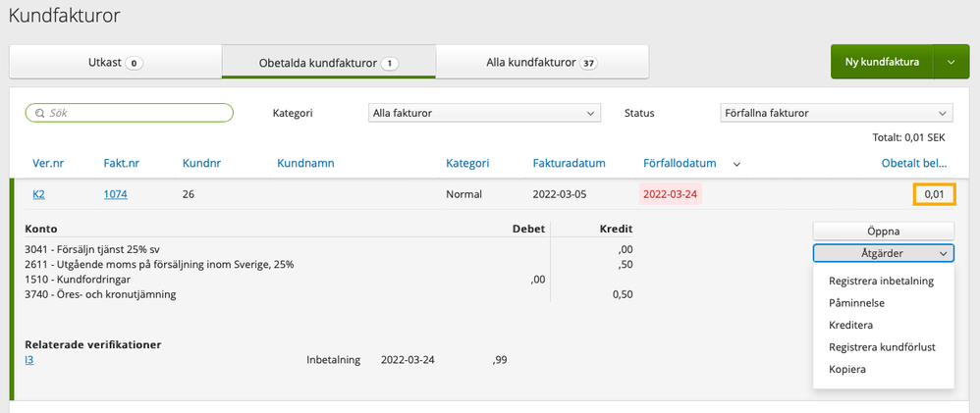Open related verification I3 link
This screenshot has width=980, height=413.
coord(29,360)
